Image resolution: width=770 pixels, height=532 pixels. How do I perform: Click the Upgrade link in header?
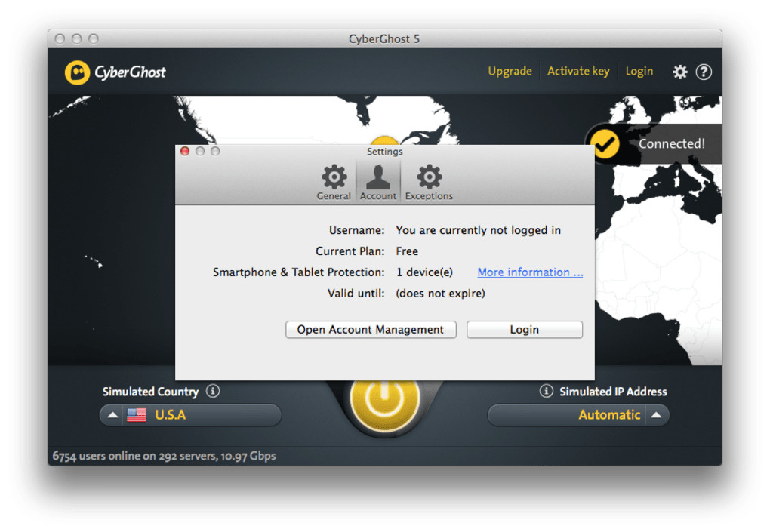point(510,71)
